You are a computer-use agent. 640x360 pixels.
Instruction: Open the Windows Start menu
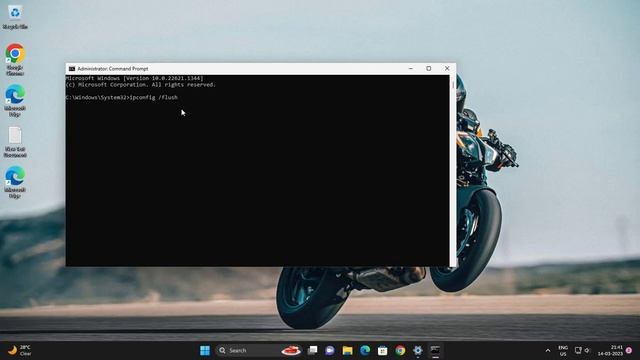click(205, 350)
